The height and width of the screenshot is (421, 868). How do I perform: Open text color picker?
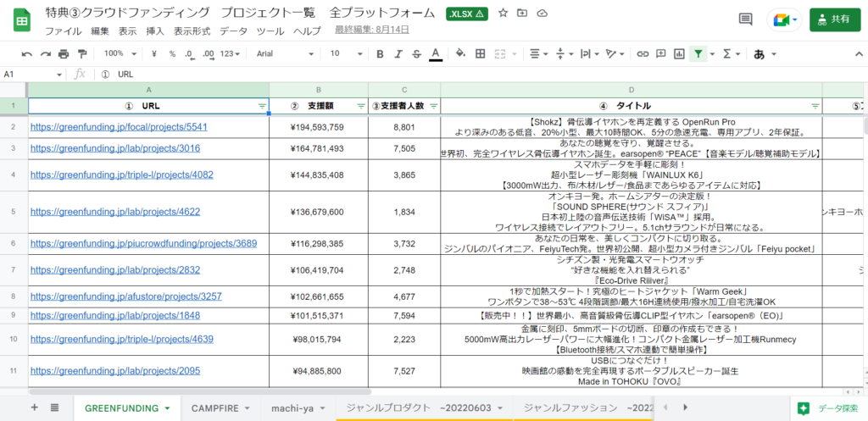436,53
